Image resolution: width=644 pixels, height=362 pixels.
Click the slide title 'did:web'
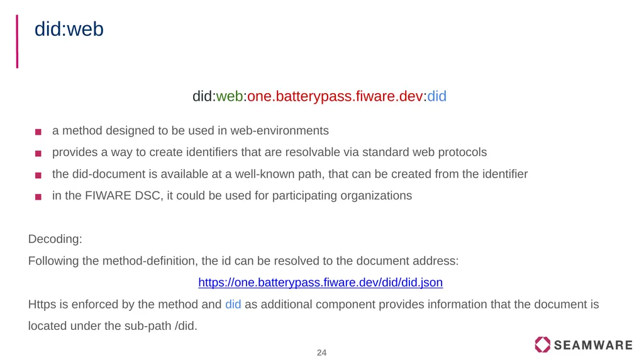(x=69, y=29)
